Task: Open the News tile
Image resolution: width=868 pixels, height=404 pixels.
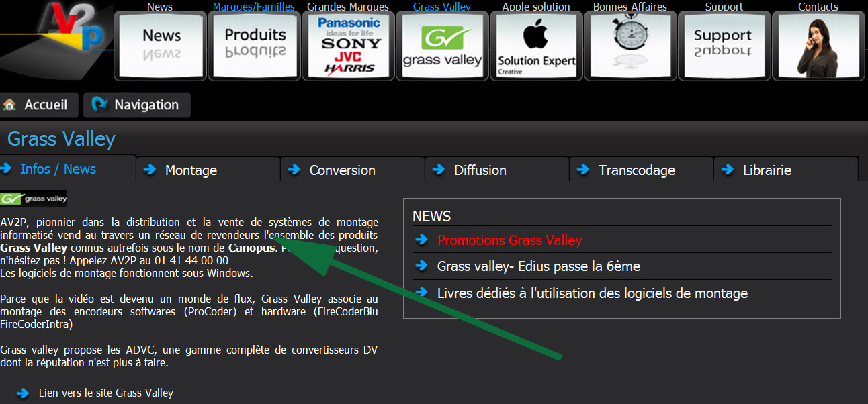Action: pos(160,46)
